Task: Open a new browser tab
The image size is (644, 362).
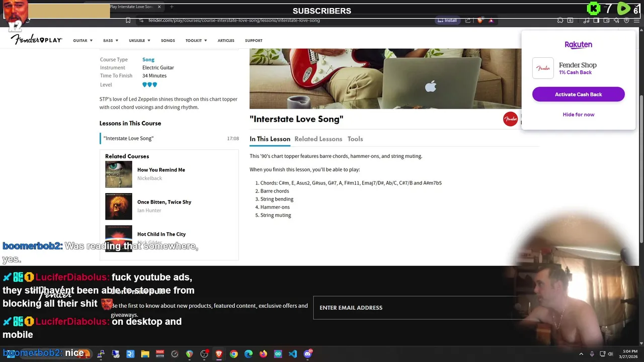Action: click(x=172, y=7)
